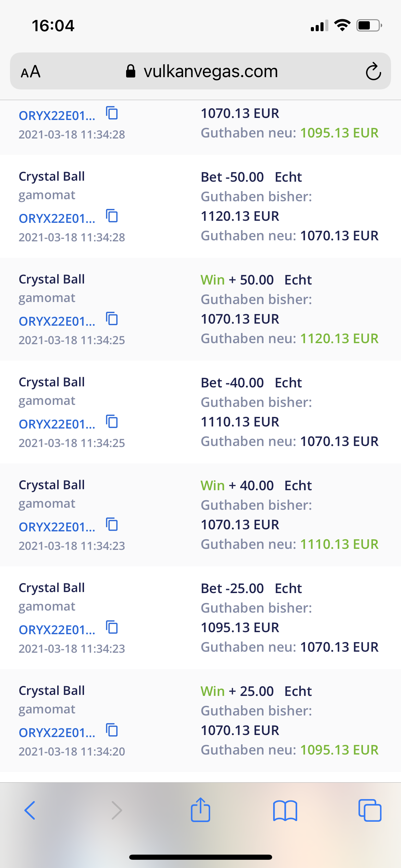Copy transaction ID of Win +25.00 entry
The width and height of the screenshot is (401, 868).
(112, 731)
